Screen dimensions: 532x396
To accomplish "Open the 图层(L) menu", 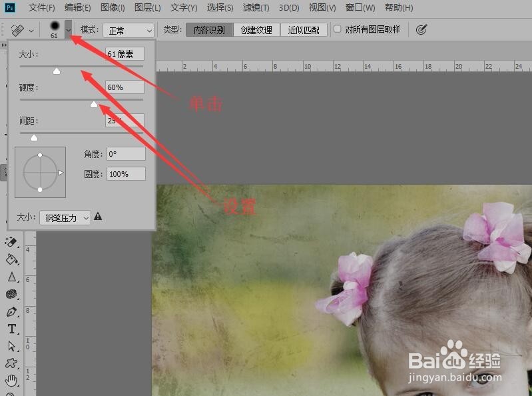I will 148,7.
